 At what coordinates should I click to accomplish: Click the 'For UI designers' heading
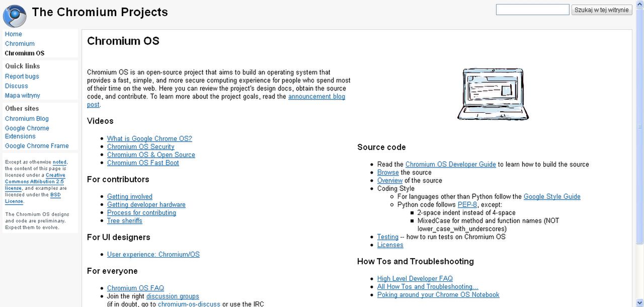119,238
